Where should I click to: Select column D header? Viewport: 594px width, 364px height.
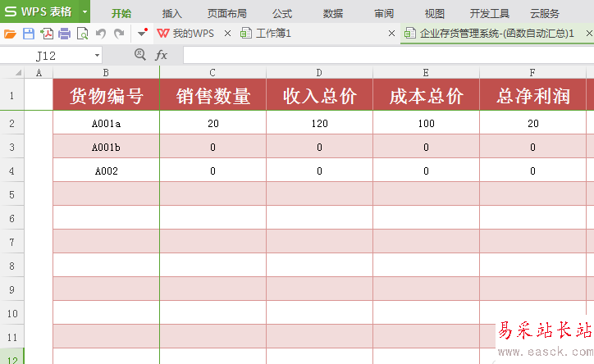pos(319,73)
